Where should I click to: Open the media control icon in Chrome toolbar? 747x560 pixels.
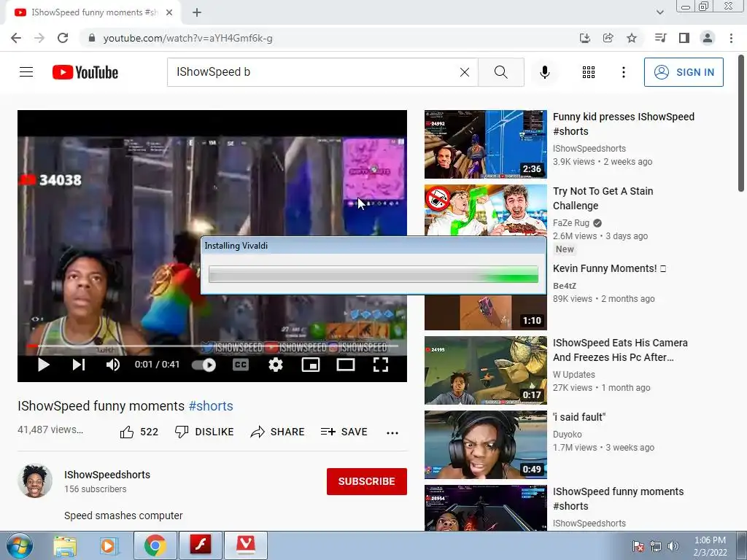pos(660,38)
